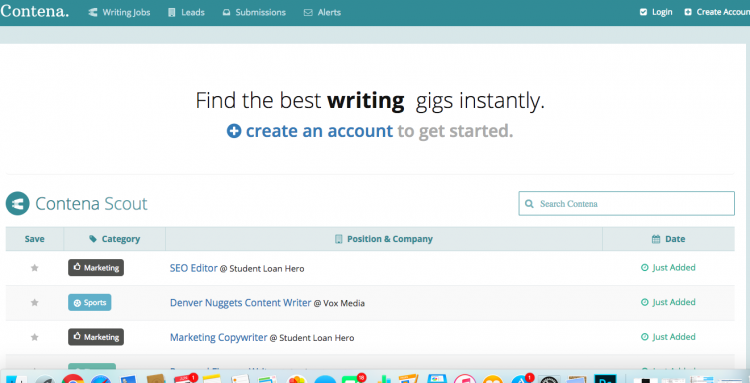The image size is (750, 383).
Task: Open the SEO Editor job link
Action: 194,268
